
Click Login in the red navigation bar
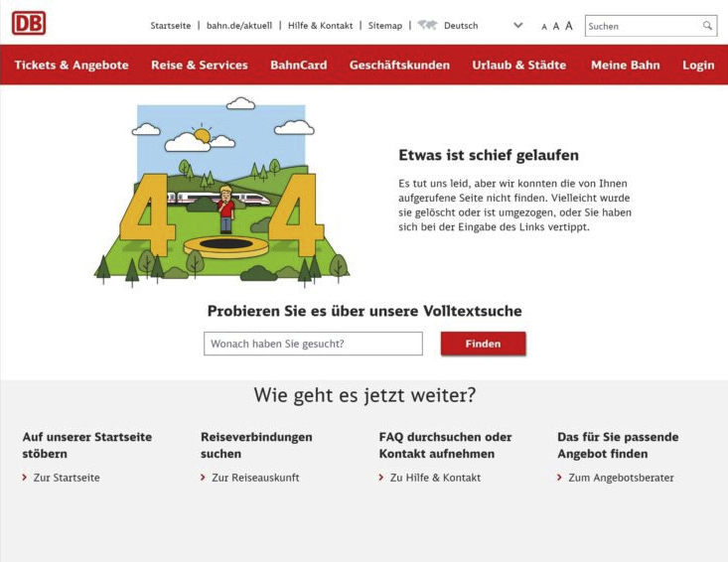pyautogui.click(x=698, y=65)
